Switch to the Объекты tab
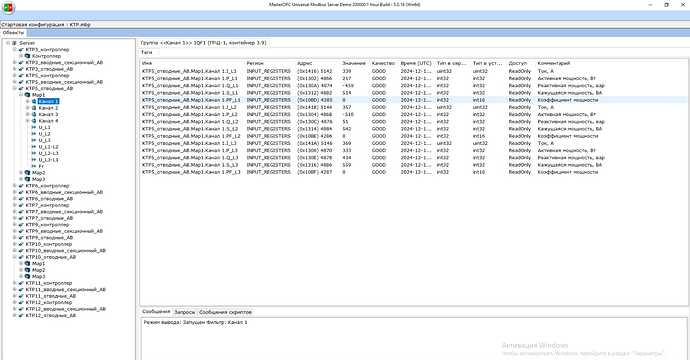The image size is (690, 360). [x=13, y=33]
